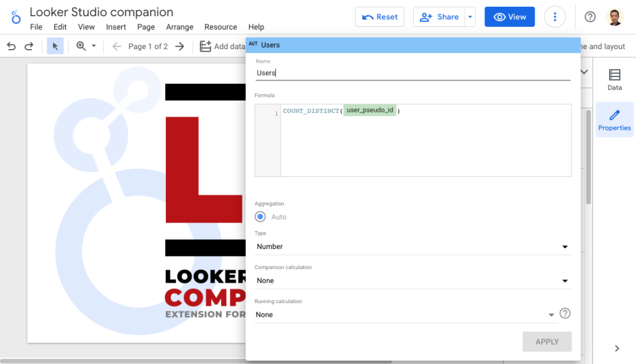Click the APPLY button

click(x=547, y=342)
